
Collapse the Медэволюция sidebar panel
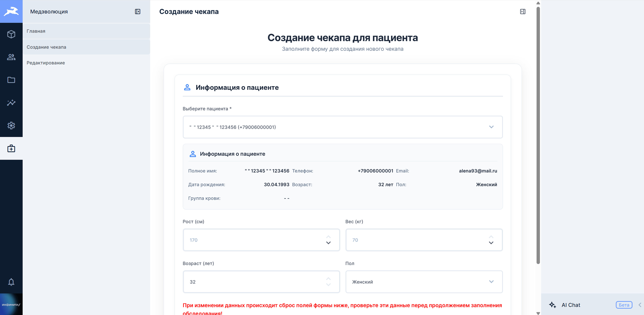click(138, 12)
